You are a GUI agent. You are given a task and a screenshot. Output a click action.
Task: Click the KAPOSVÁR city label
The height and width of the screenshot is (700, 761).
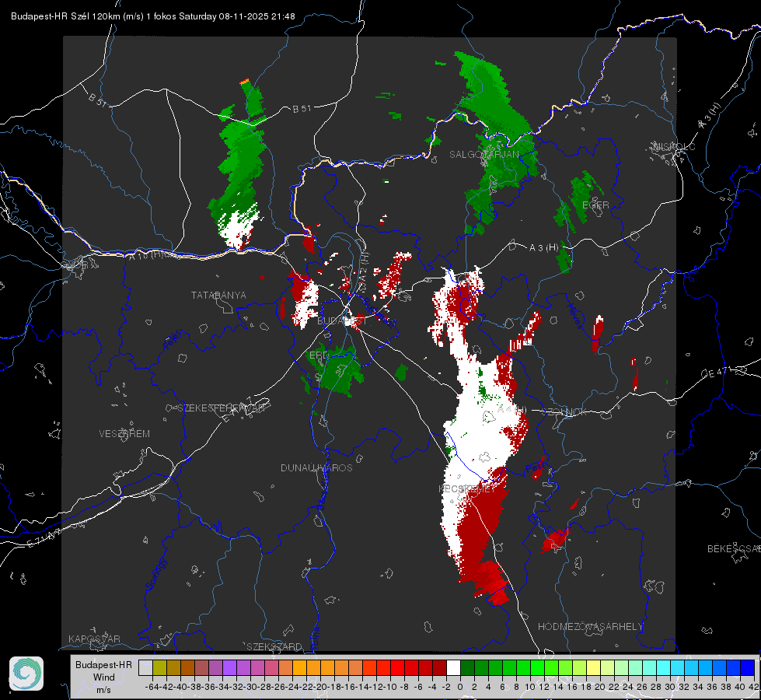point(94,639)
